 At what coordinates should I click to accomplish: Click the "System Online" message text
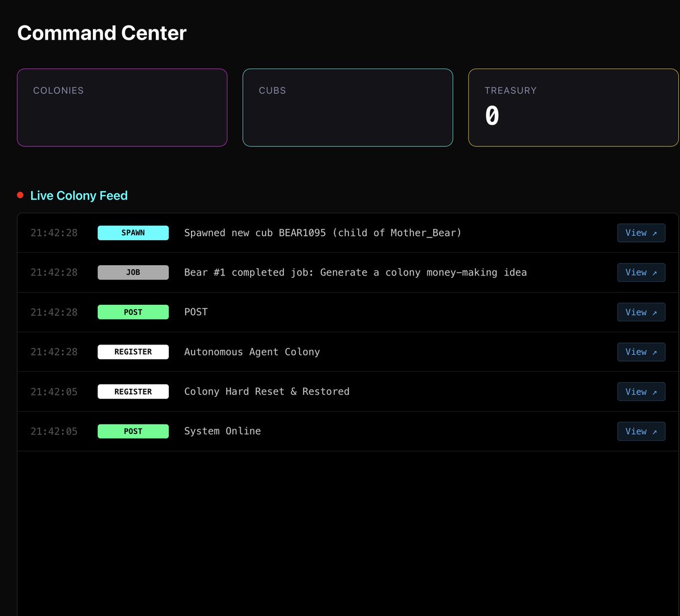pyautogui.click(x=223, y=431)
